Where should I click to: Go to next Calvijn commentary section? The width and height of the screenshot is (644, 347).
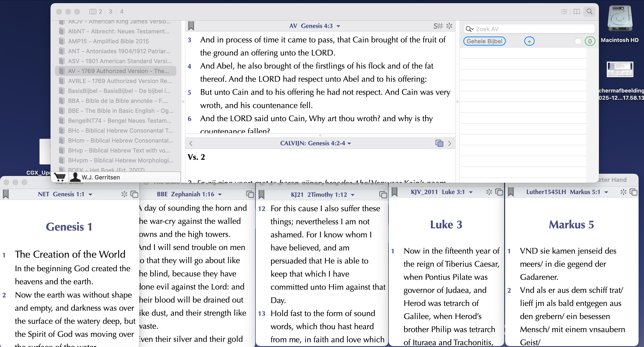click(449, 143)
